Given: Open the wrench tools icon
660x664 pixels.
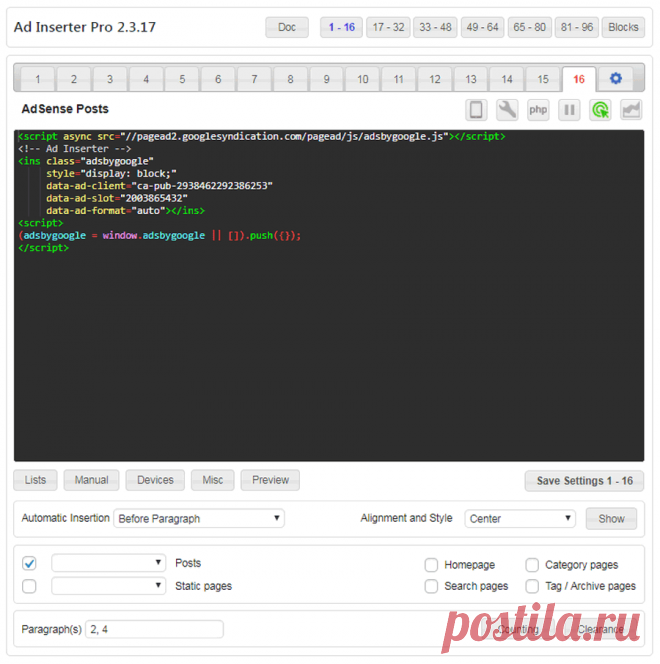Looking at the screenshot, I should pos(508,110).
